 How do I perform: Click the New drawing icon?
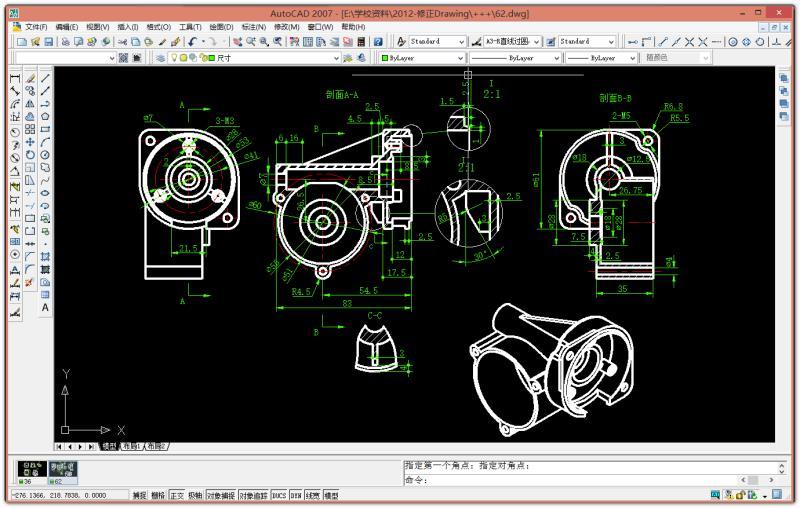(21, 42)
